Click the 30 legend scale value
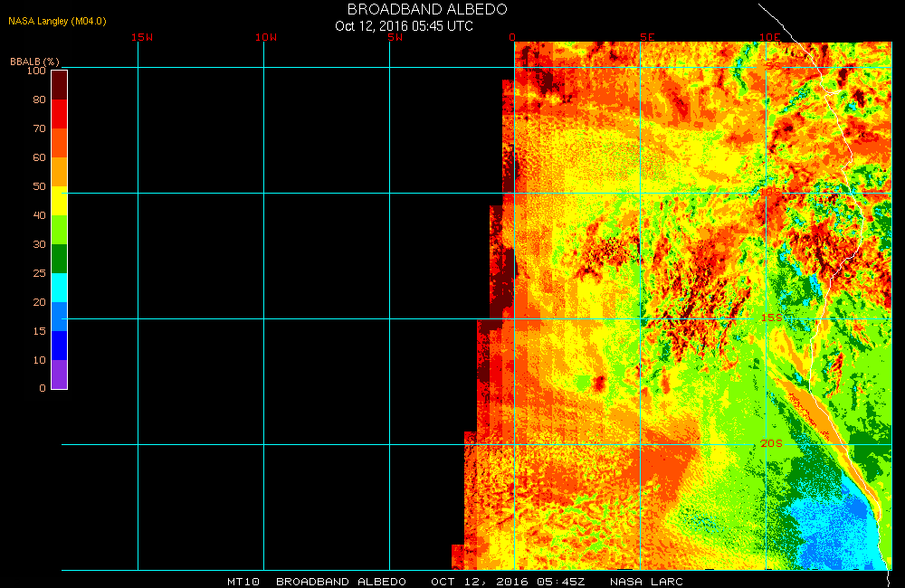Image resolution: width=905 pixels, height=588 pixels. (x=39, y=244)
